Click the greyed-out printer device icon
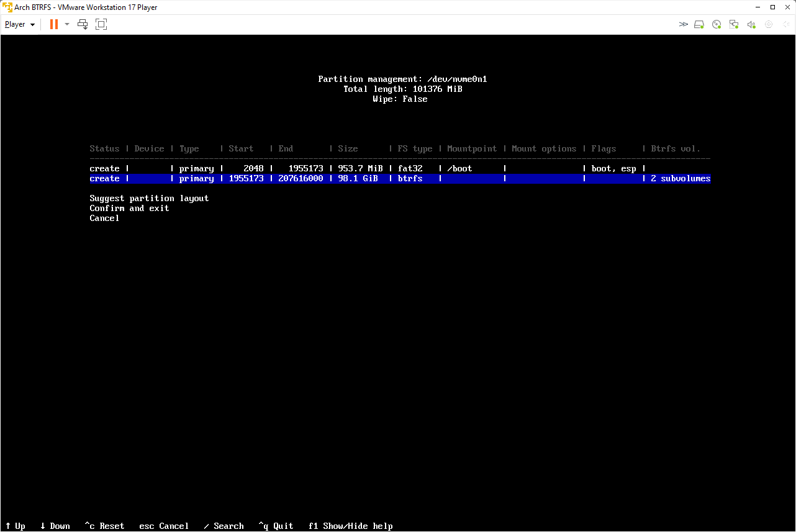The width and height of the screenshot is (796, 532). [x=769, y=24]
